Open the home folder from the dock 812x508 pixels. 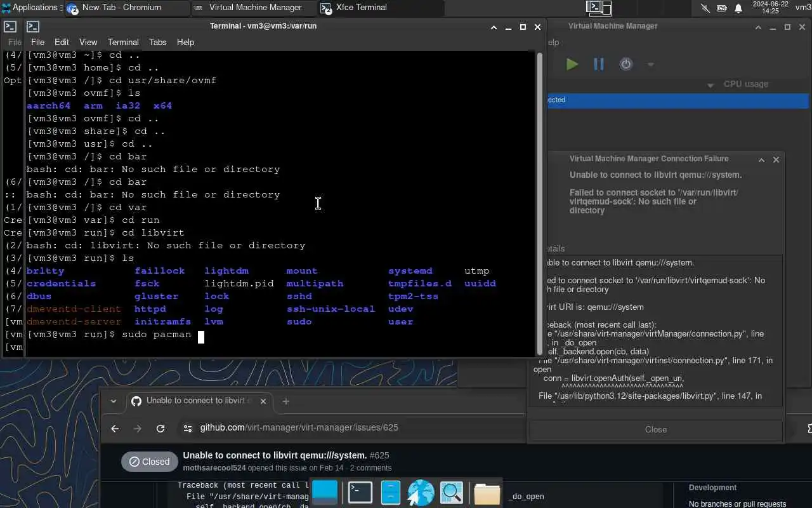[487, 493]
